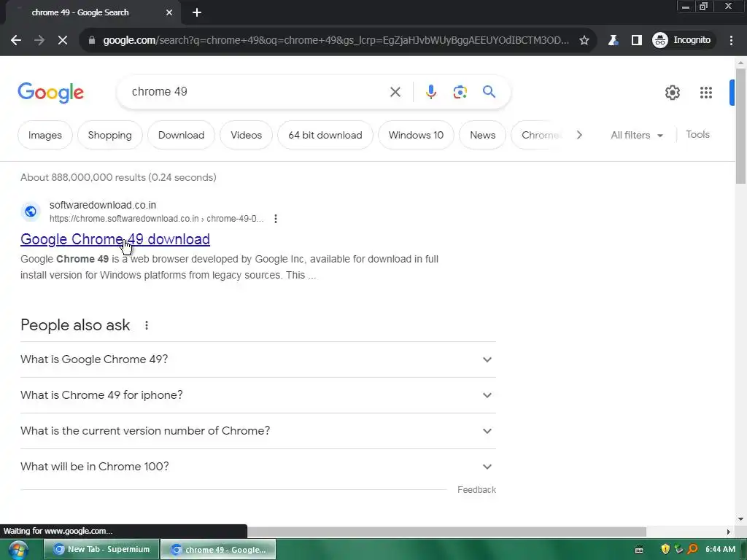Click the softwaredownload.co.in site favicon
Image resolution: width=747 pixels, height=560 pixels.
click(x=31, y=211)
